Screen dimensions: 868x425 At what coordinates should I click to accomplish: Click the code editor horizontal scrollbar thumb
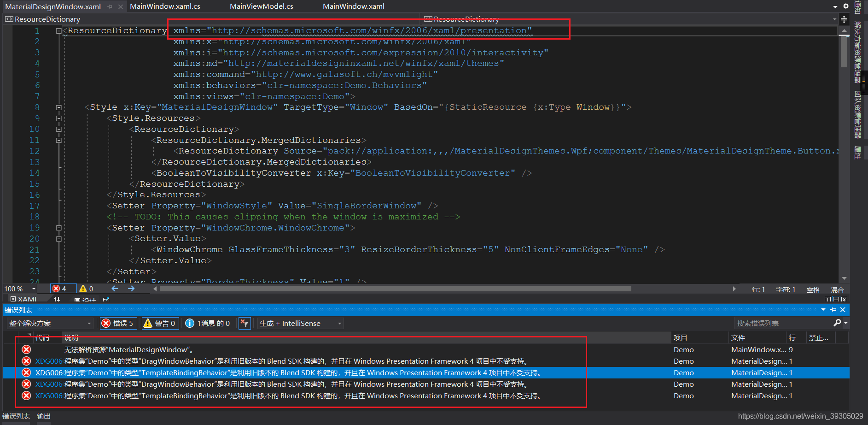tap(395, 289)
